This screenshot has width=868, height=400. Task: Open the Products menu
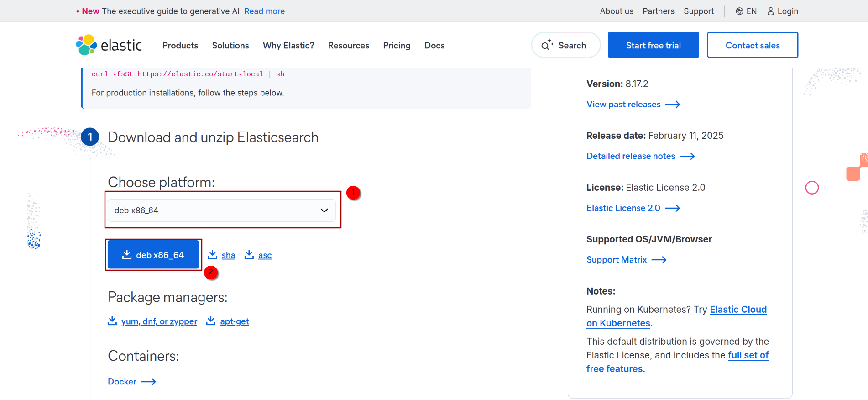click(180, 46)
